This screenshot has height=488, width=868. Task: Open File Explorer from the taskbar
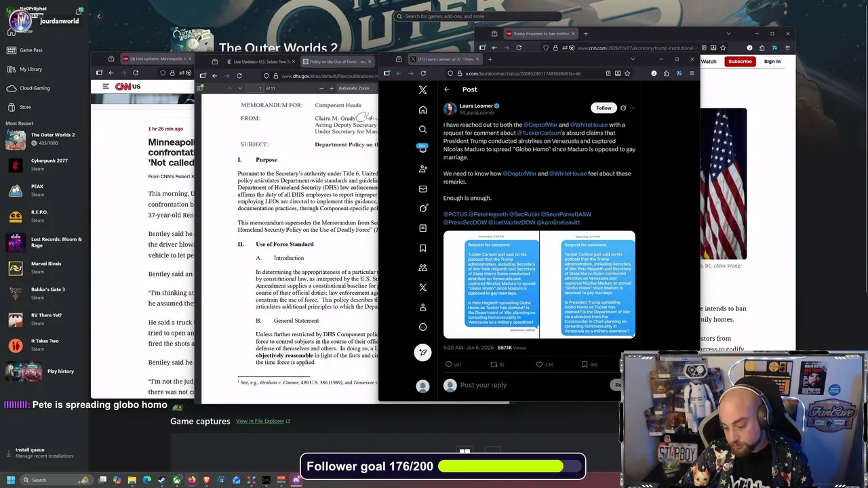pos(132,480)
